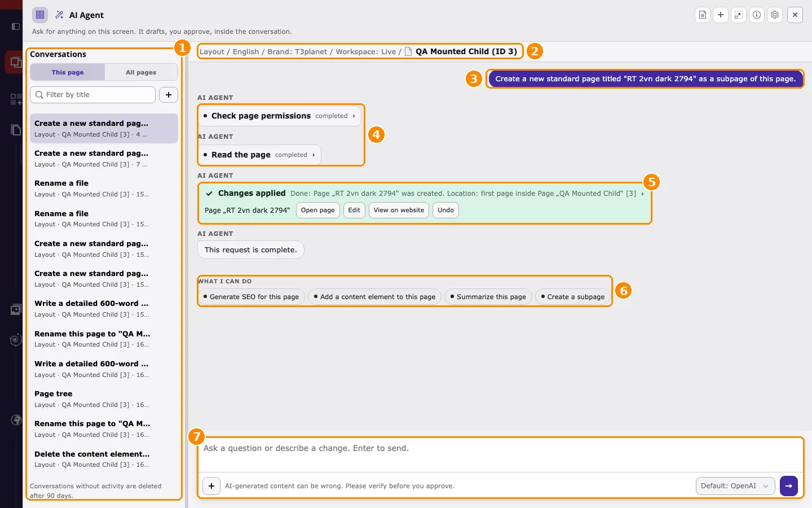The height and width of the screenshot is (508, 812).
Task: Click the file icon in the left sidebar
Action: coord(16,130)
